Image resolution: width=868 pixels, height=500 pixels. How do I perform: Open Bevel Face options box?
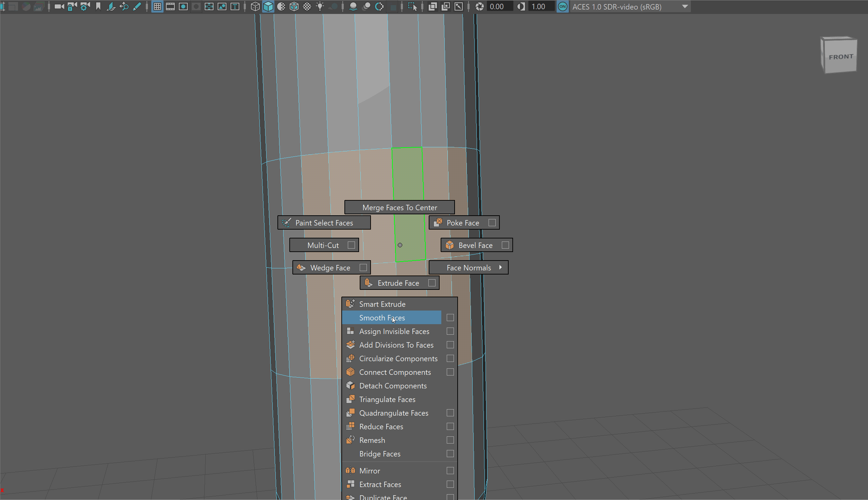pos(505,245)
